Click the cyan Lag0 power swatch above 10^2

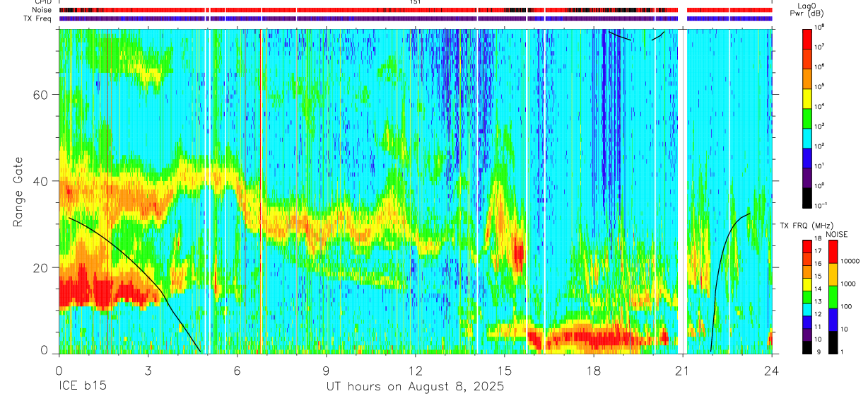coord(808,137)
